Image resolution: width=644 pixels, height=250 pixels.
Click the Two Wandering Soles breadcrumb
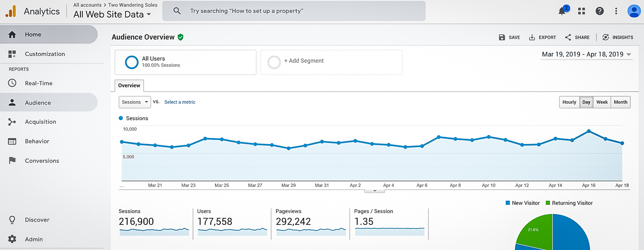133,5
